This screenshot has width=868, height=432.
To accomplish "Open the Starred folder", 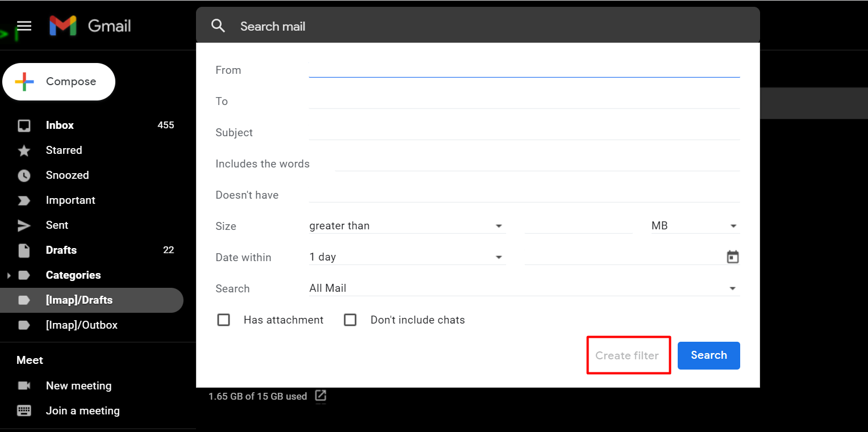I will click(64, 150).
